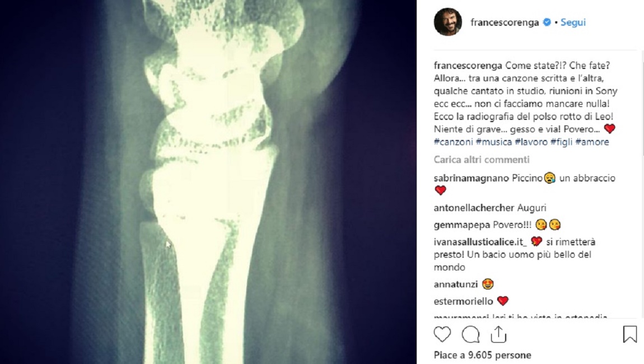The image size is (644, 364).
Task: View who liked via Piace a 9.605 persone
Action: tap(482, 355)
